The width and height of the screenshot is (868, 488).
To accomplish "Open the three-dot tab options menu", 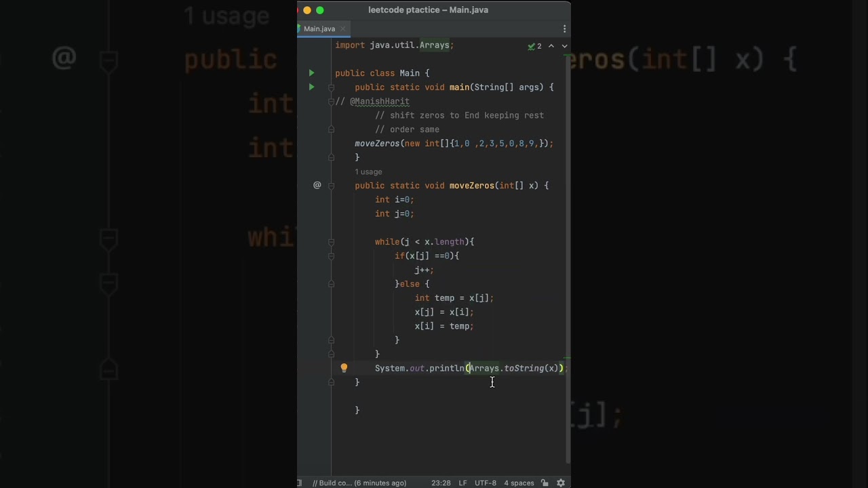I will [564, 28].
